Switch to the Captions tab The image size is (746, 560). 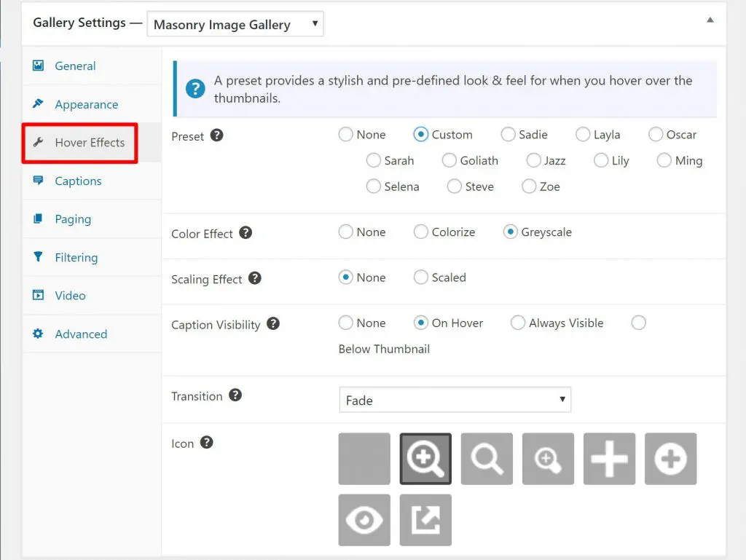tap(78, 181)
